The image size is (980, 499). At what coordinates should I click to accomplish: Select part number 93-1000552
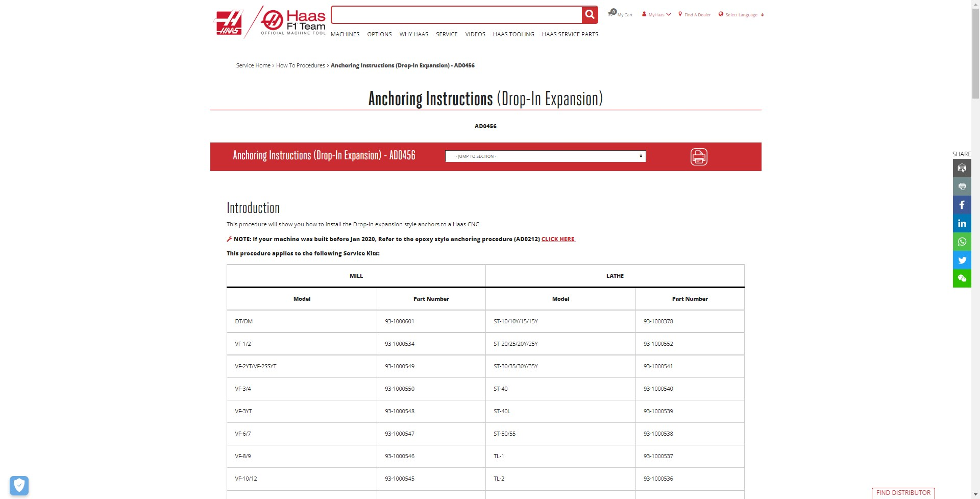(690, 344)
